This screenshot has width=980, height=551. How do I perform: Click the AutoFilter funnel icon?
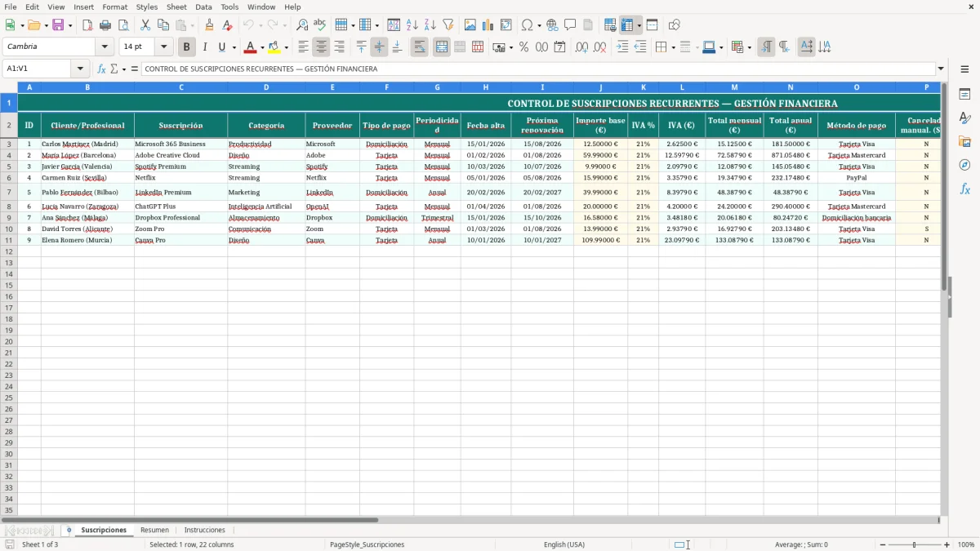coord(448,25)
